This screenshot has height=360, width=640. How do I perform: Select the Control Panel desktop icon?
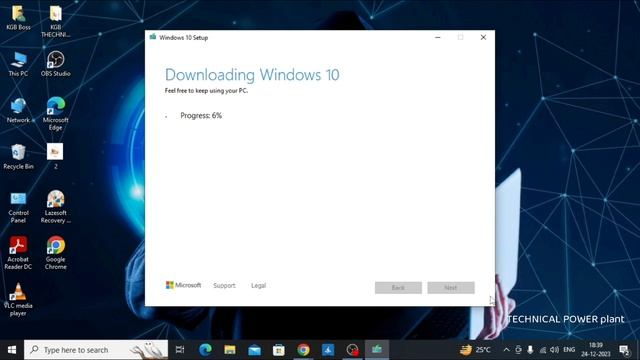tap(18, 207)
